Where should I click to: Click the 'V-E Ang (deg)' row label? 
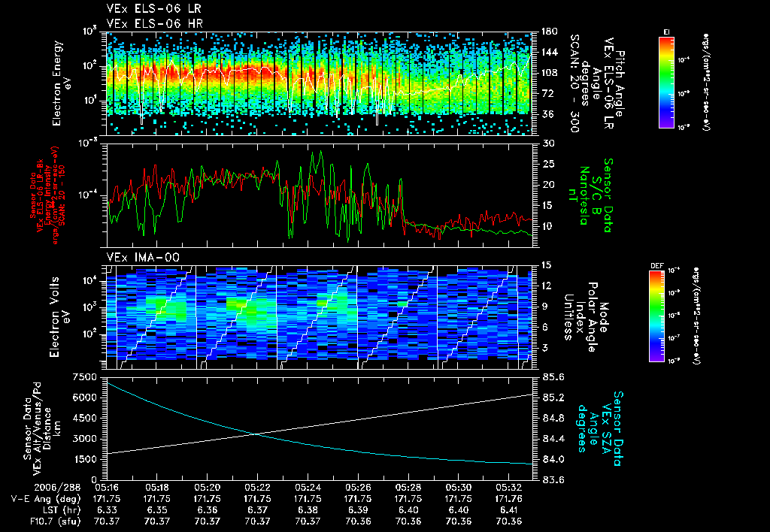click(x=45, y=499)
